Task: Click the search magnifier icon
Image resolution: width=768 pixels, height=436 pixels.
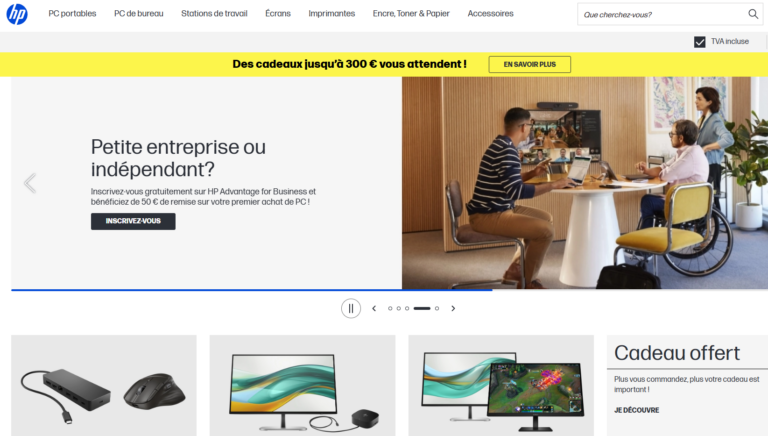Action: pos(753,14)
